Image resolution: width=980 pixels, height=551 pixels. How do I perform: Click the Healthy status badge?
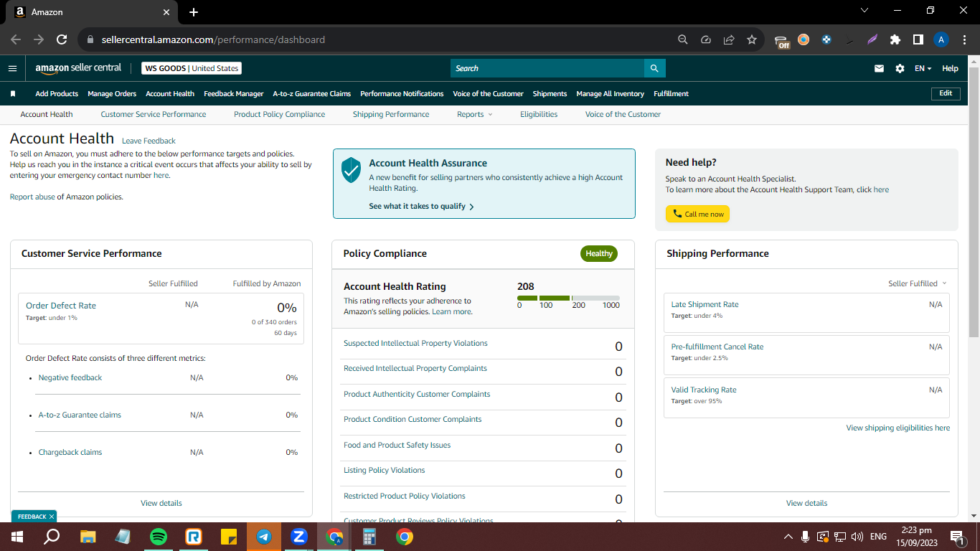click(x=599, y=253)
